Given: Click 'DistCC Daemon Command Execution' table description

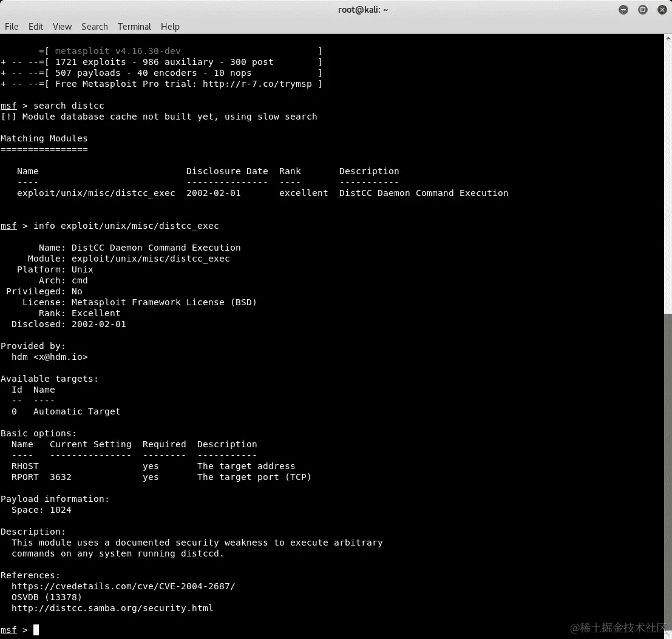Looking at the screenshot, I should point(424,193).
